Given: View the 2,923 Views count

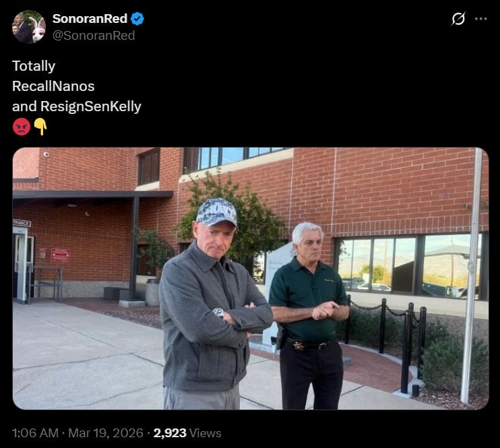Looking at the screenshot, I should point(187,433).
